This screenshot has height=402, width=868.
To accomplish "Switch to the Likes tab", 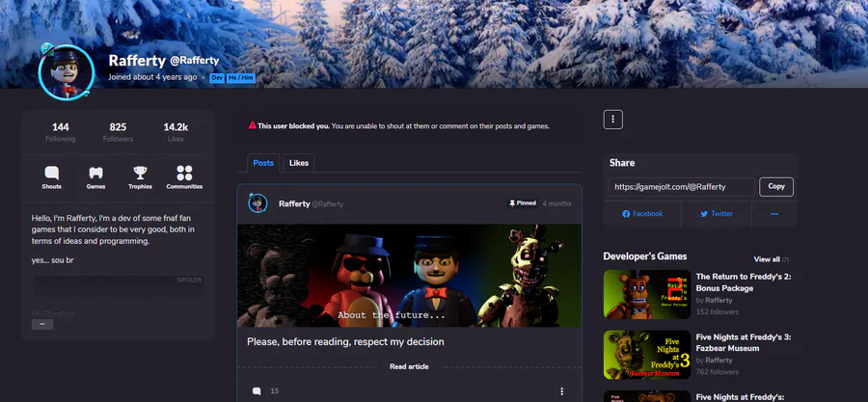I will (x=299, y=163).
